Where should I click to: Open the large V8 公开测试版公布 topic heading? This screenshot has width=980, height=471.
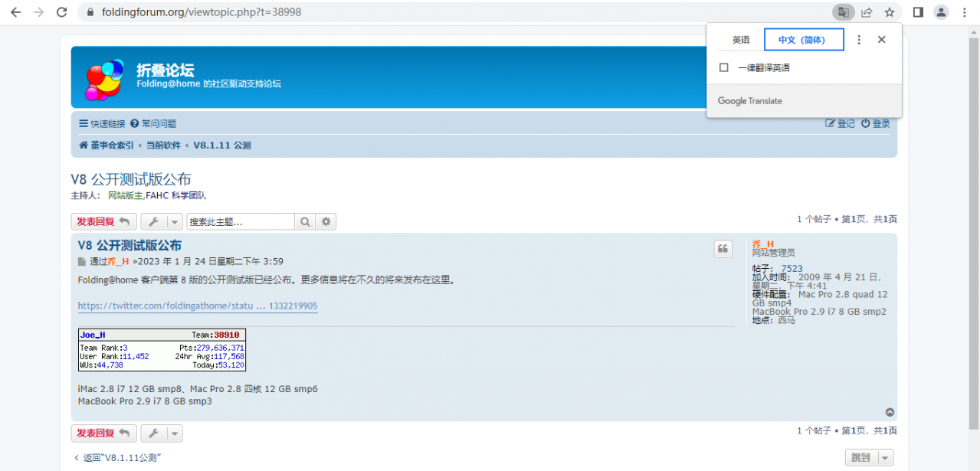click(x=131, y=179)
